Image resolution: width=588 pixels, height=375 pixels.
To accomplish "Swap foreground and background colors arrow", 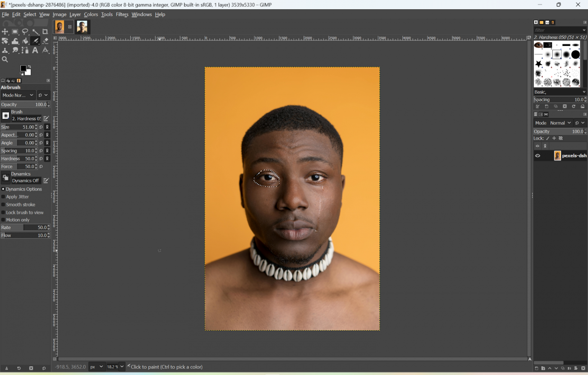I will (x=29, y=67).
